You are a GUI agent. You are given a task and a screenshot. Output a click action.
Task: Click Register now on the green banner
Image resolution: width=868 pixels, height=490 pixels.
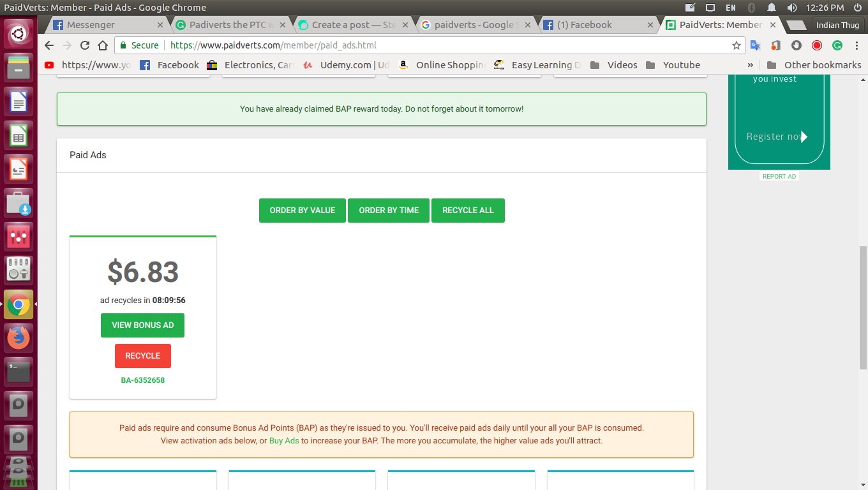pos(777,137)
